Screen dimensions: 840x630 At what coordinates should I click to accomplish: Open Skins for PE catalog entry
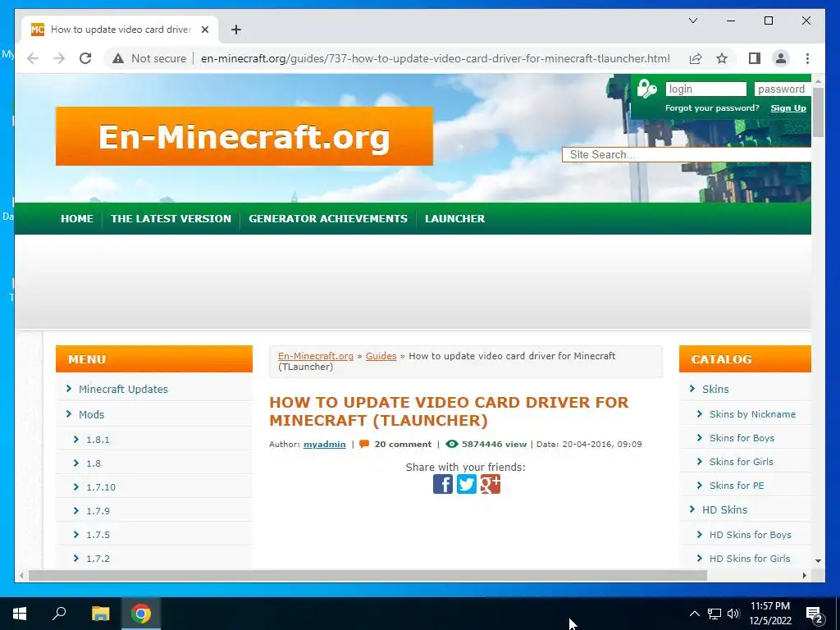pos(737,486)
